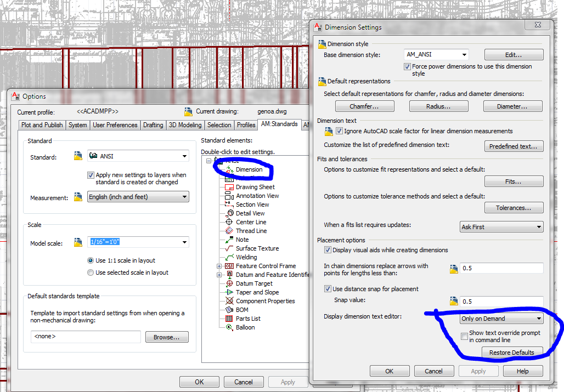564x392 pixels.
Task: Click the Radius... button
Action: [x=438, y=106]
